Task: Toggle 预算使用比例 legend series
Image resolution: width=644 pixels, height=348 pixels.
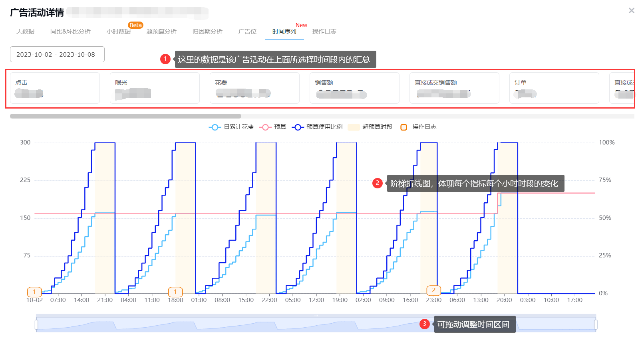Action: coord(317,127)
